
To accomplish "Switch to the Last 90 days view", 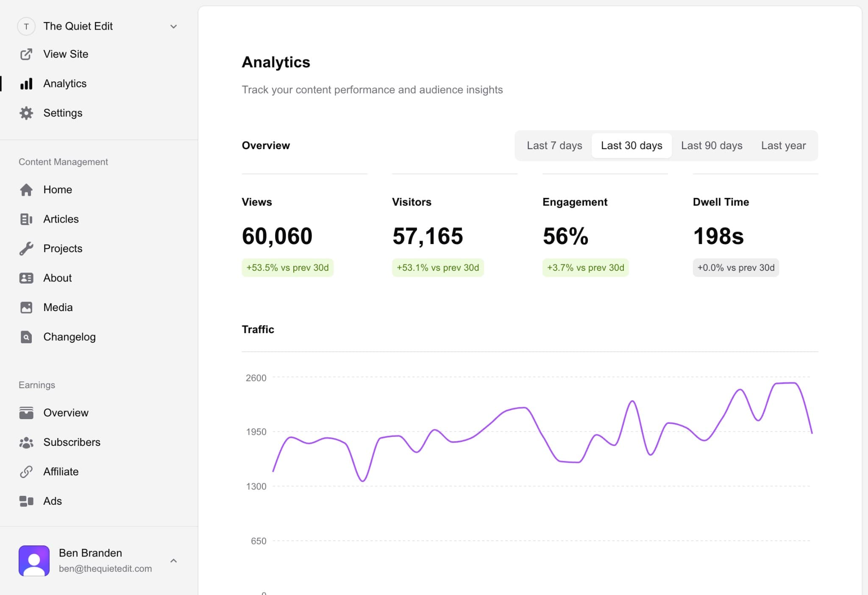I will pyautogui.click(x=712, y=145).
